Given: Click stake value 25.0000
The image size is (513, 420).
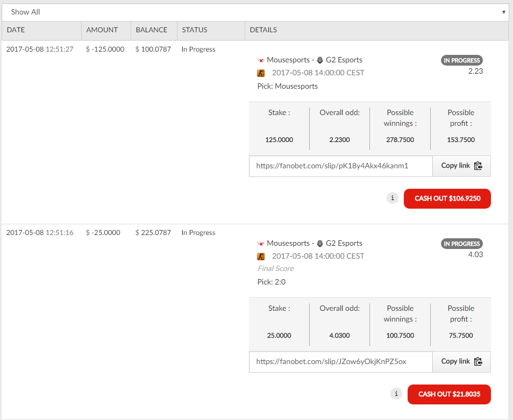Looking at the screenshot, I should tap(279, 335).
